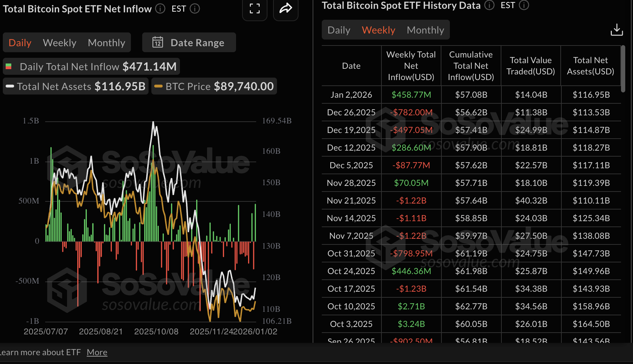The image size is (633, 364).
Task: Select the Monthly tab in History Data
Action: point(425,30)
